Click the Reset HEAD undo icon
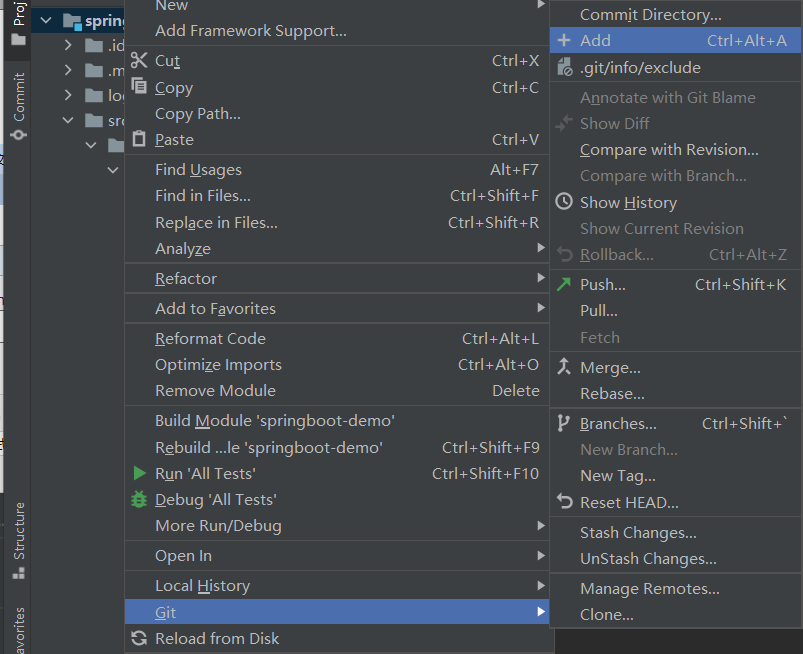This screenshot has height=654, width=803. [x=564, y=502]
